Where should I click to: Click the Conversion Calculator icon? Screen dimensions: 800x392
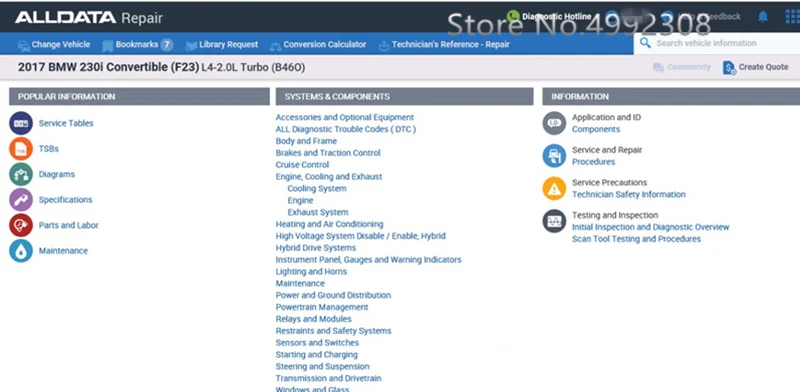point(275,46)
